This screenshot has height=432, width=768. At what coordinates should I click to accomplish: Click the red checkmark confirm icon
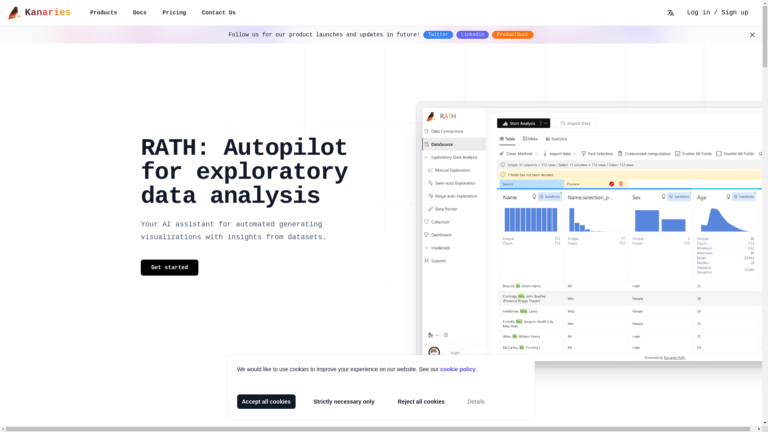coord(611,184)
